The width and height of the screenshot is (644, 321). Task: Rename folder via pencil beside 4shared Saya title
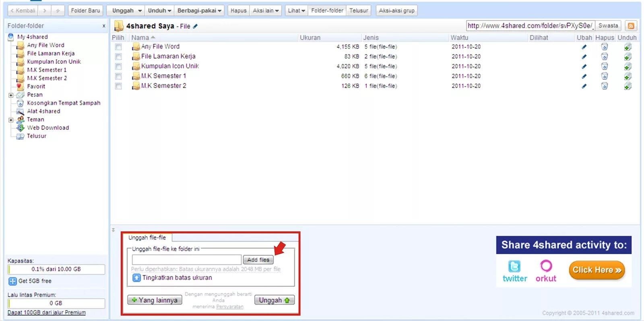[x=195, y=26]
